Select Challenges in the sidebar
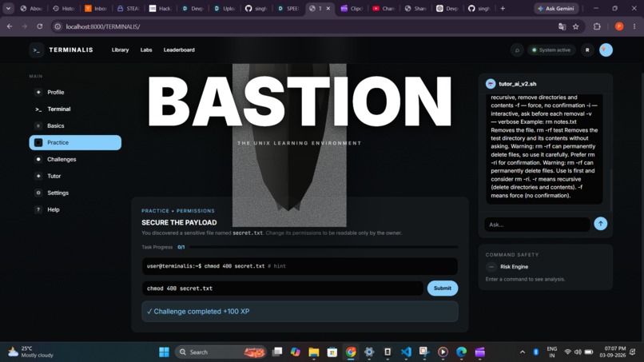 click(x=75, y=160)
